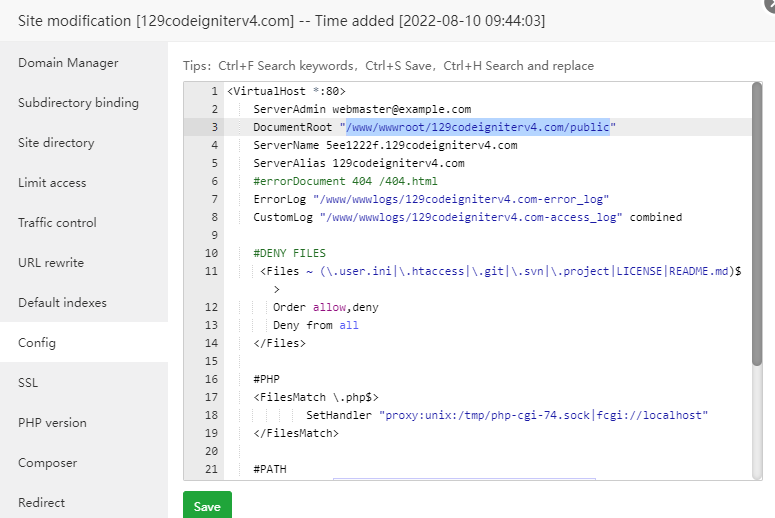Click the green Save button
The height and width of the screenshot is (518, 775).
point(207,506)
